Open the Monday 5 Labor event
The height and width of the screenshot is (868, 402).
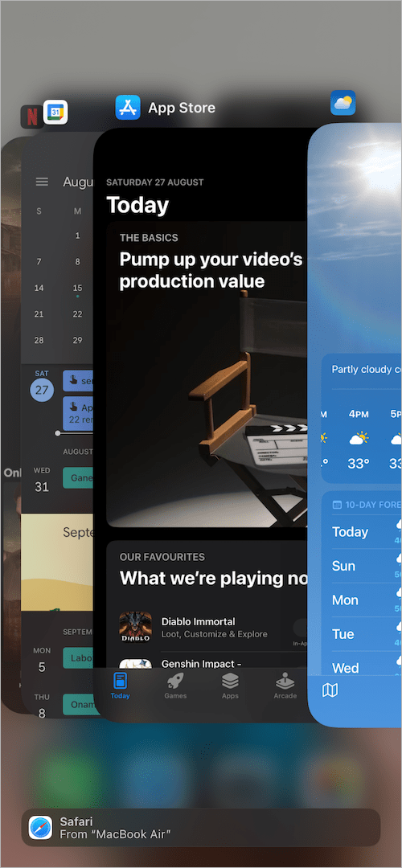[78, 657]
